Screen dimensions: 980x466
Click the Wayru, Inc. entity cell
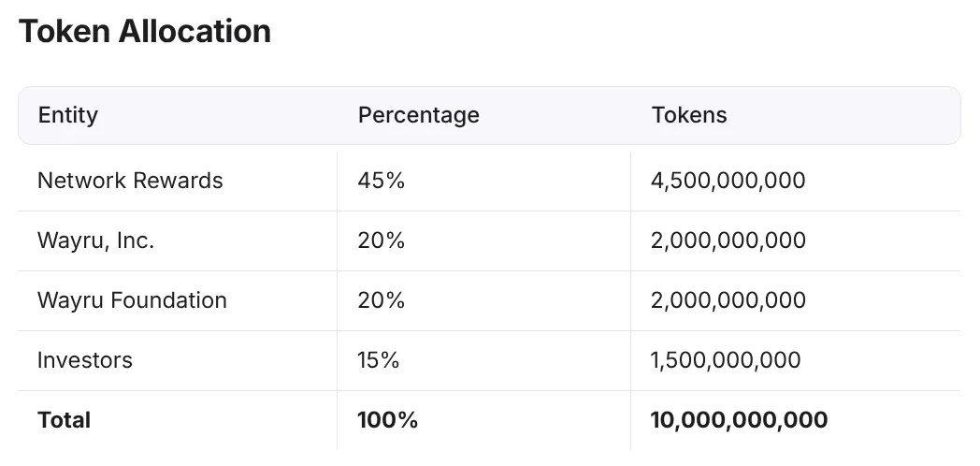95,240
